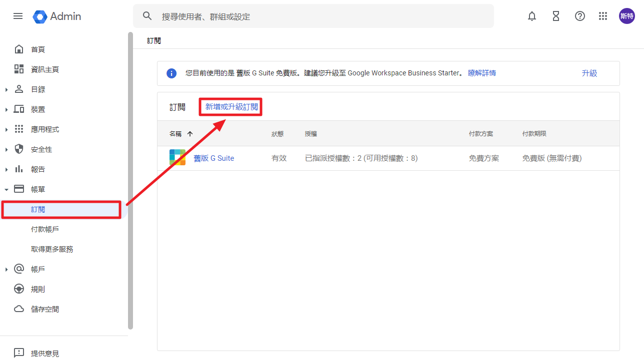Open the 舊版 G Suite subscription link
The height and width of the screenshot is (362, 644).
click(x=214, y=158)
